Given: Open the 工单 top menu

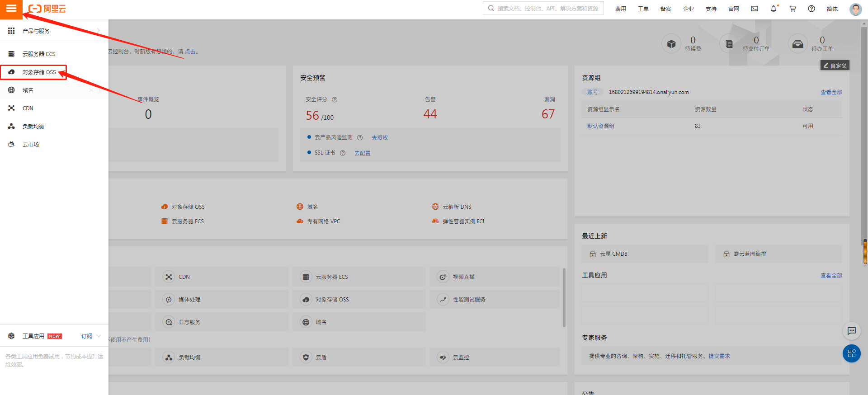Looking at the screenshot, I should pyautogui.click(x=643, y=9).
